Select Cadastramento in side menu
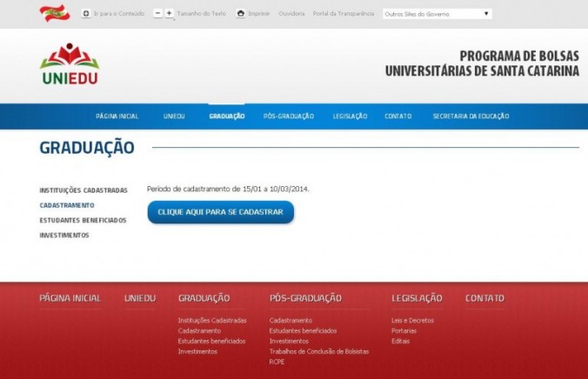588x379 pixels. point(67,205)
